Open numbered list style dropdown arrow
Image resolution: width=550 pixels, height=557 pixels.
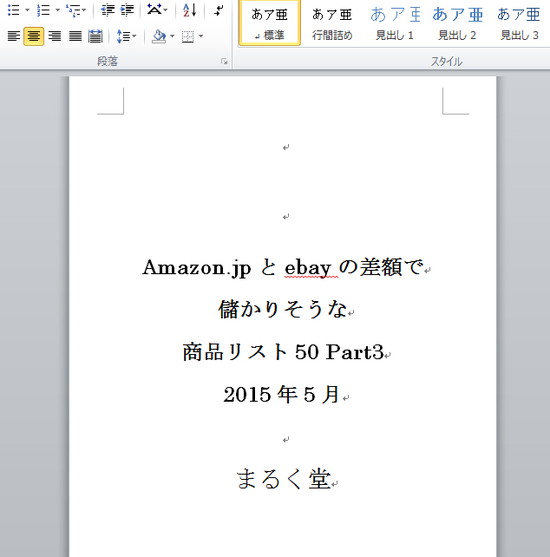[x=57, y=10]
